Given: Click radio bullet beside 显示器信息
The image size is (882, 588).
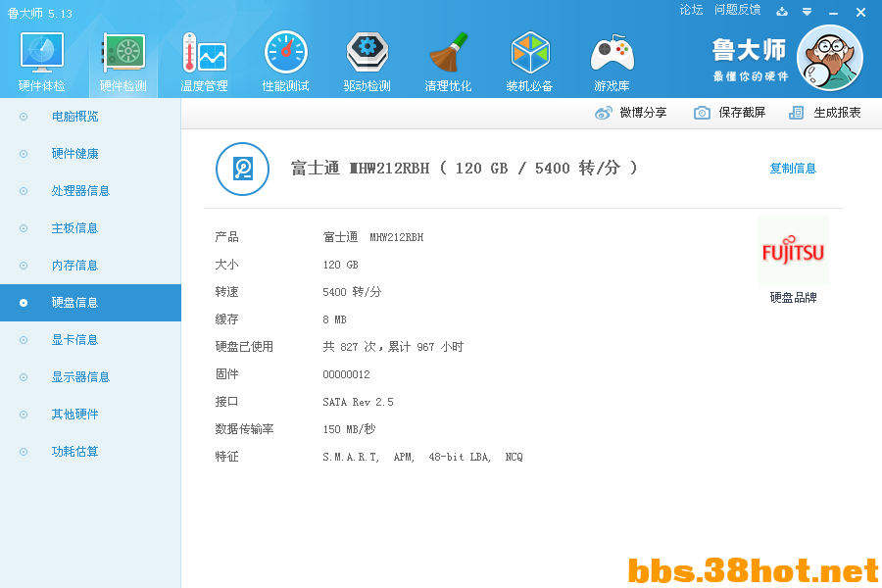Looking at the screenshot, I should tap(24, 377).
